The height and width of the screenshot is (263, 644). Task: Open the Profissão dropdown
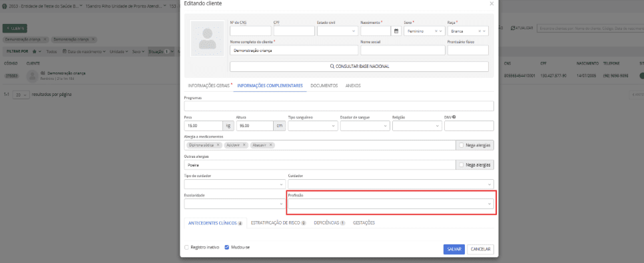pyautogui.click(x=391, y=204)
